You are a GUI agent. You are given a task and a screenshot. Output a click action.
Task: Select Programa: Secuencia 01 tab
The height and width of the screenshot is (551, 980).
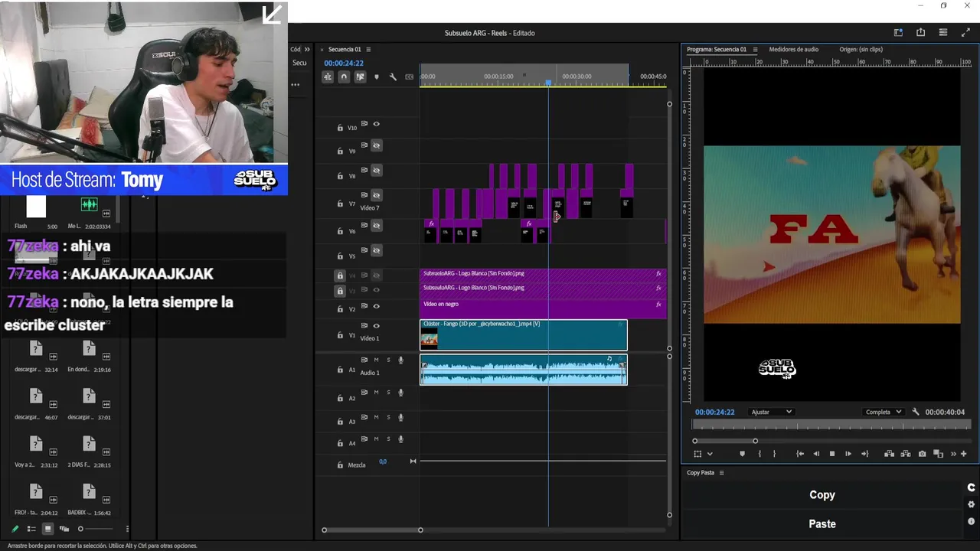[717, 50]
